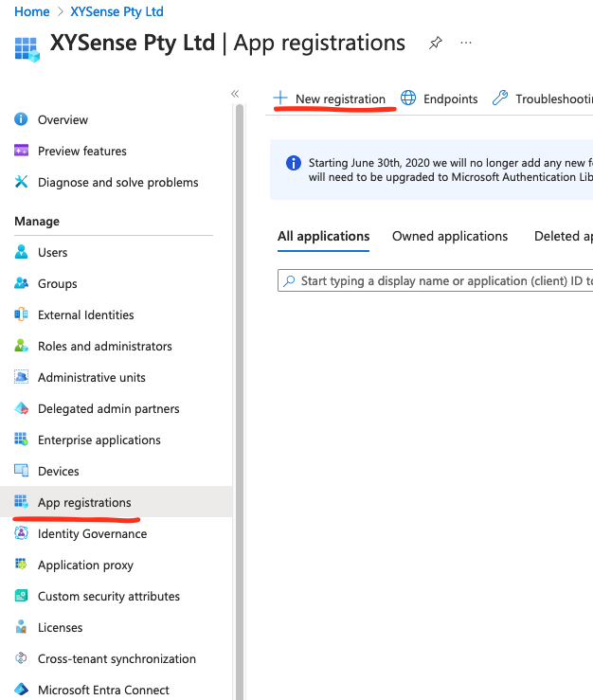Open Licenses in the sidebar
This screenshot has height=700, width=593.
[x=61, y=628]
